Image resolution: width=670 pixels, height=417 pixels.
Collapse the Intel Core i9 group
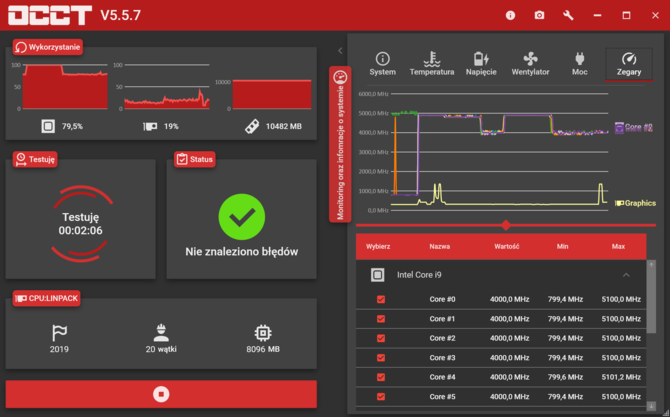pos(626,275)
